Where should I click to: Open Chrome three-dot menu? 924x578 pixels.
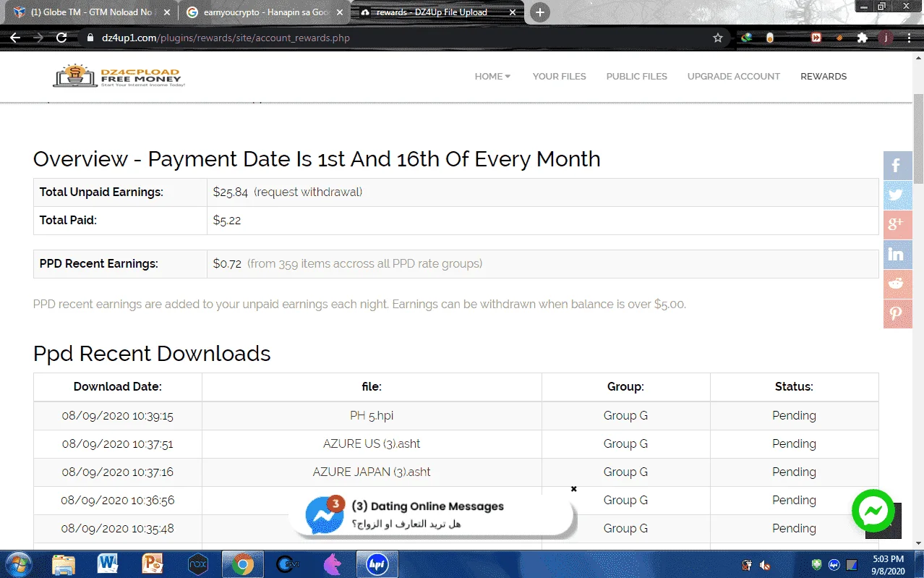(909, 38)
